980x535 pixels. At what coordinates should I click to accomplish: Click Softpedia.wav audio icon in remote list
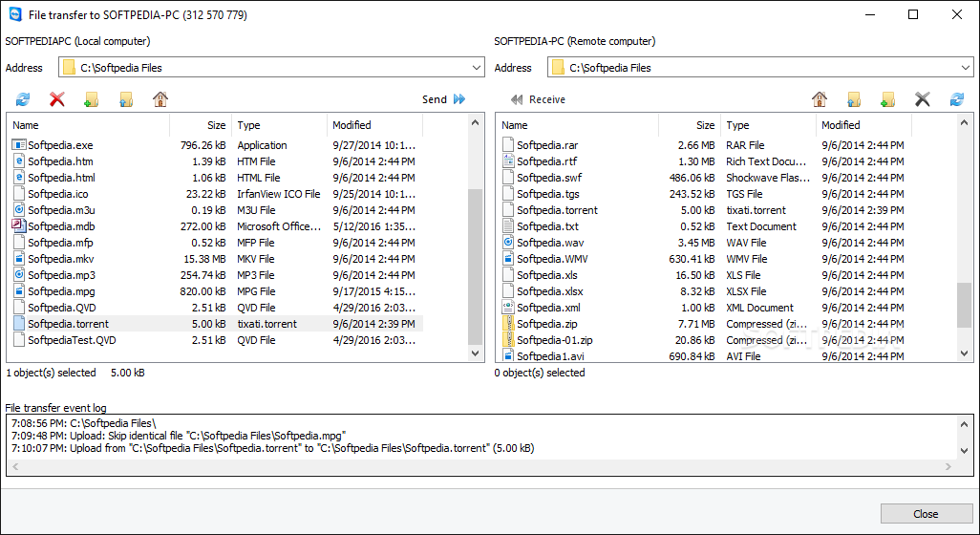(508, 243)
